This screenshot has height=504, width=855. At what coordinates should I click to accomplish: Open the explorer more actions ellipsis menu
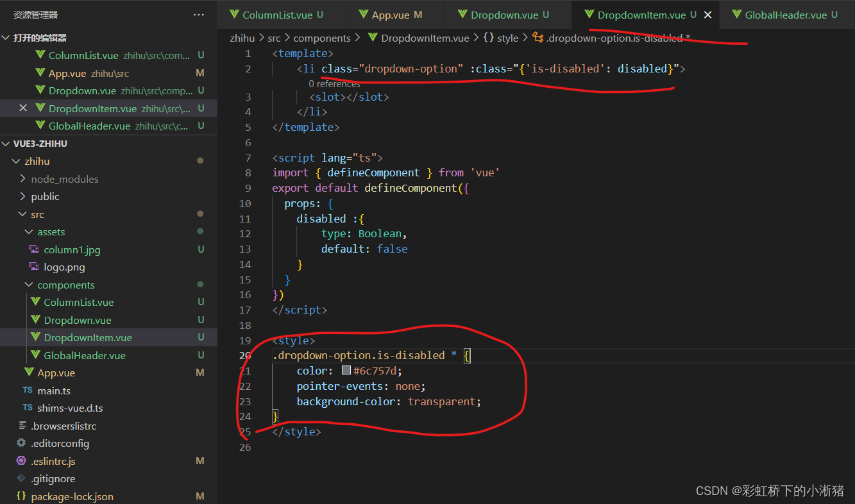198,13
